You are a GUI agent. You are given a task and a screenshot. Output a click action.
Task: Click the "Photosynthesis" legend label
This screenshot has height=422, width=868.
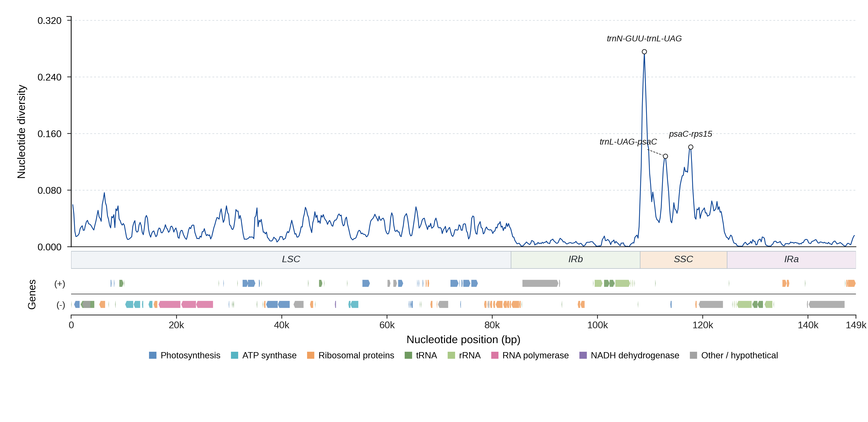coord(190,355)
